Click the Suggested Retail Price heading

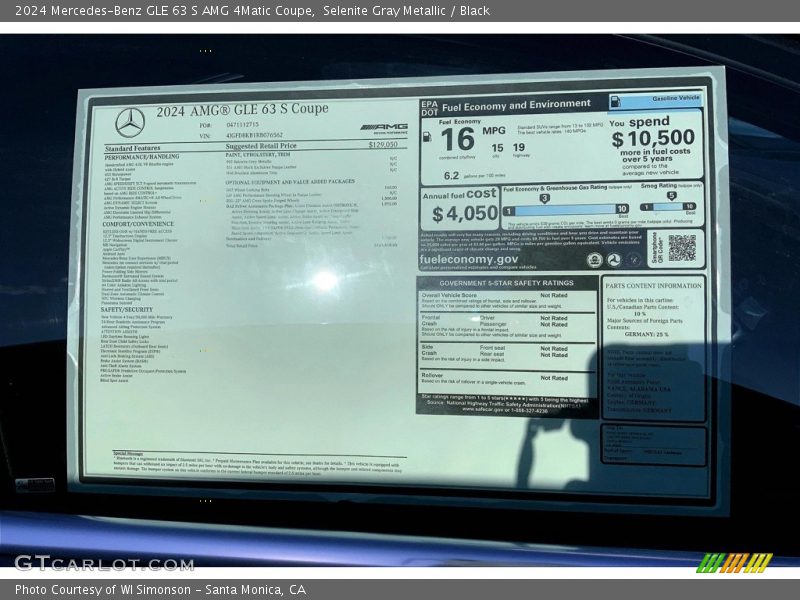[262, 146]
